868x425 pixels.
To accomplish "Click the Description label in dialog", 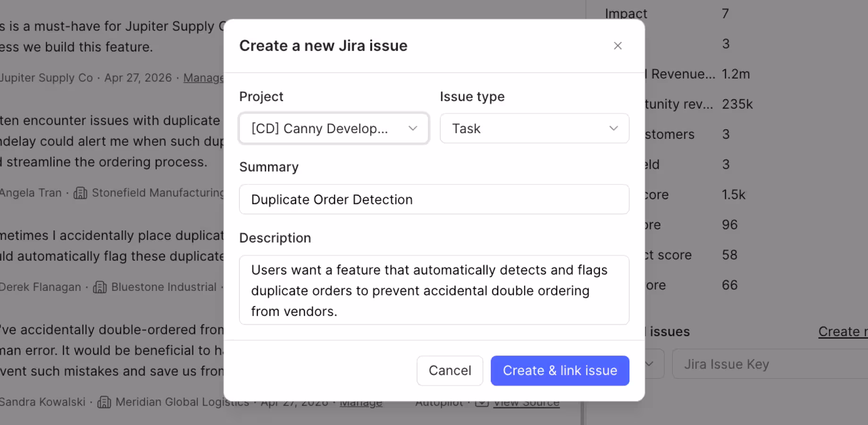I will tap(275, 238).
